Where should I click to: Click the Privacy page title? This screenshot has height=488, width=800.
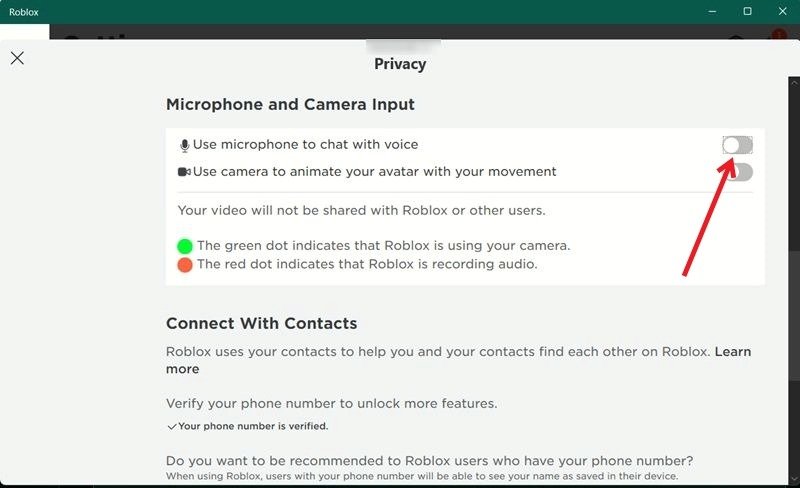point(400,64)
